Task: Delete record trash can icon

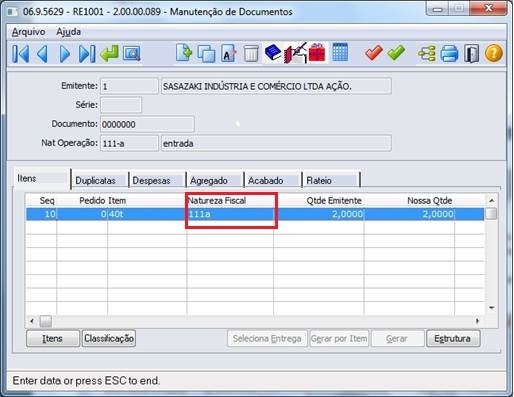Action: 251,53
